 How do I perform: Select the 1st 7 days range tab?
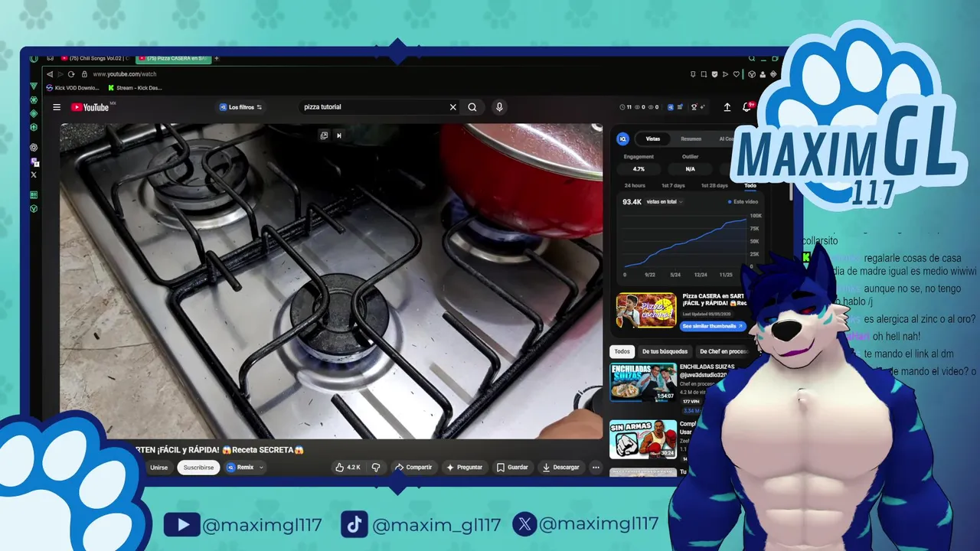pos(673,185)
